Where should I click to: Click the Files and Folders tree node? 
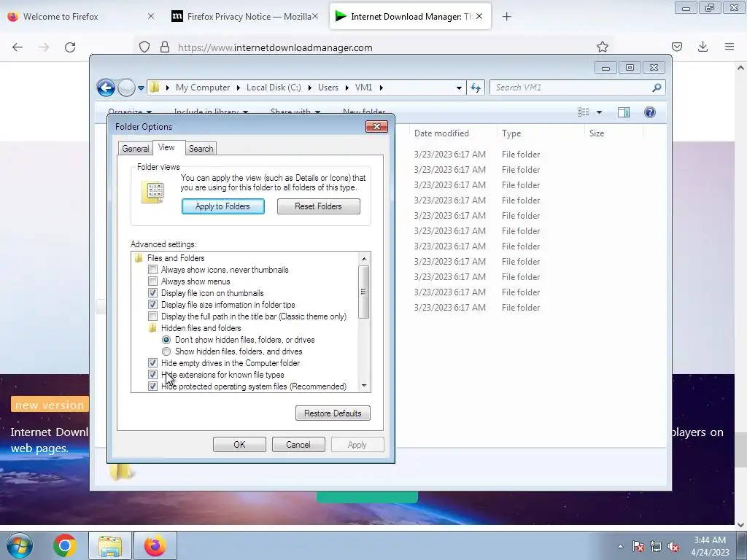(175, 258)
